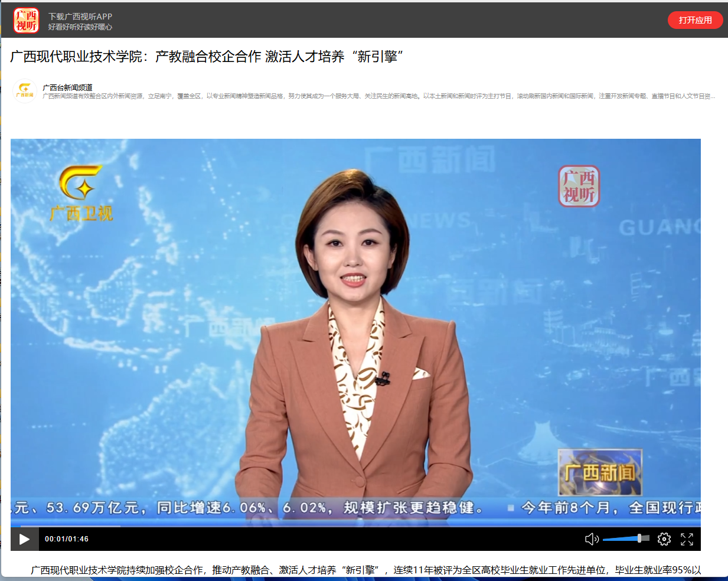Click the 00:01/01:46 time display
This screenshot has width=728, height=581.
(67, 539)
